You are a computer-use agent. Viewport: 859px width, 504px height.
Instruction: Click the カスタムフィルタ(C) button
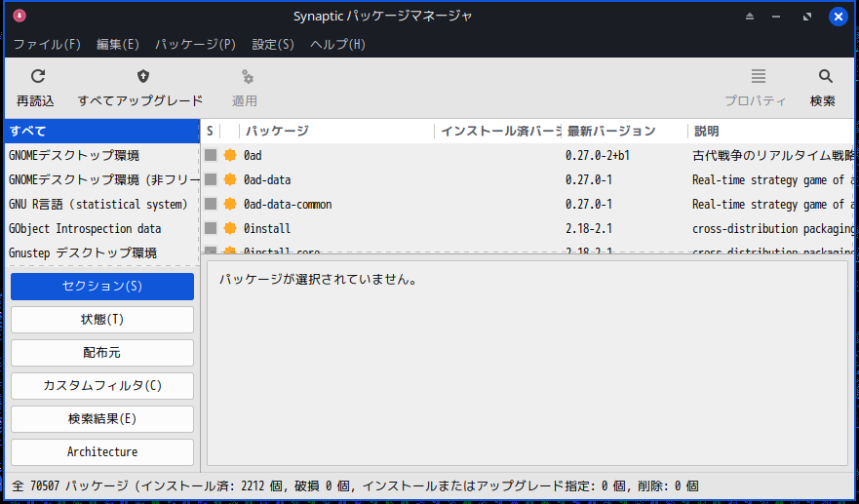coord(102,386)
